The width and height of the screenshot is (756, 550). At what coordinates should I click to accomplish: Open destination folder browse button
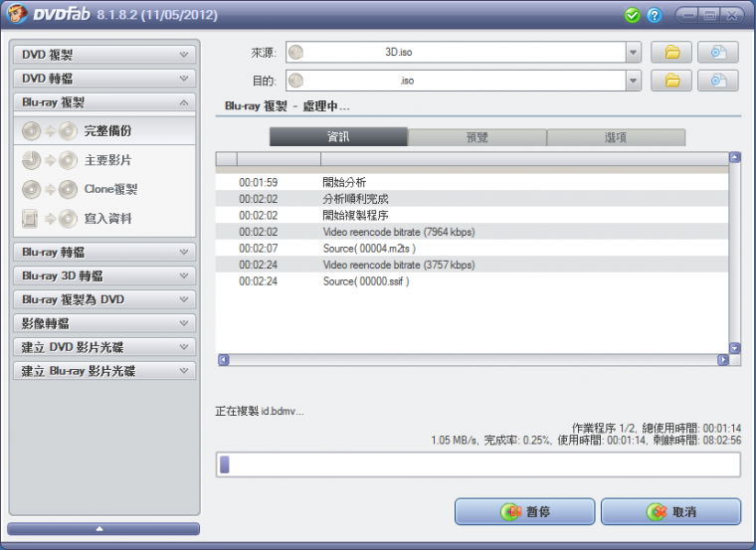[x=671, y=81]
